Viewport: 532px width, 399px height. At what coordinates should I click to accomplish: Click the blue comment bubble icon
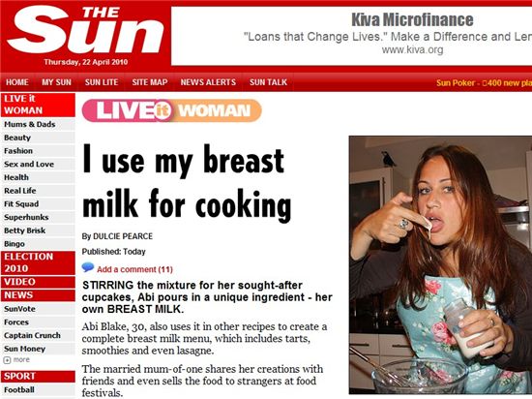point(88,267)
